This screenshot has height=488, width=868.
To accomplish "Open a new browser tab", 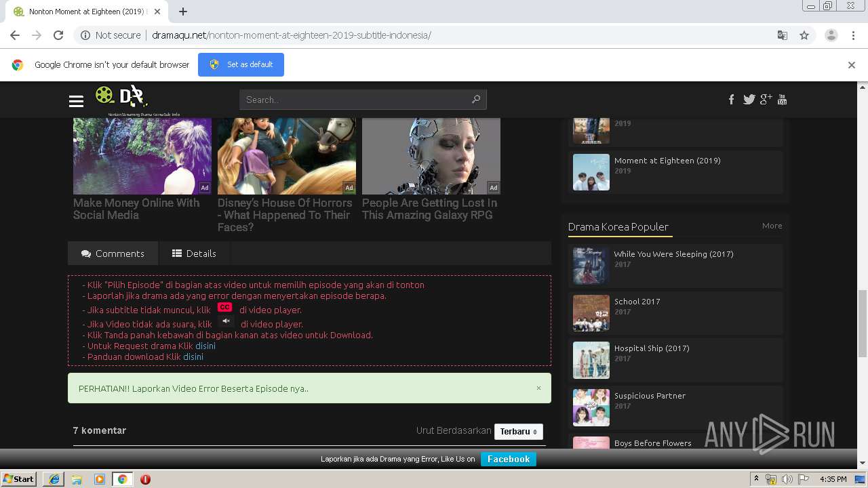I will coord(182,12).
